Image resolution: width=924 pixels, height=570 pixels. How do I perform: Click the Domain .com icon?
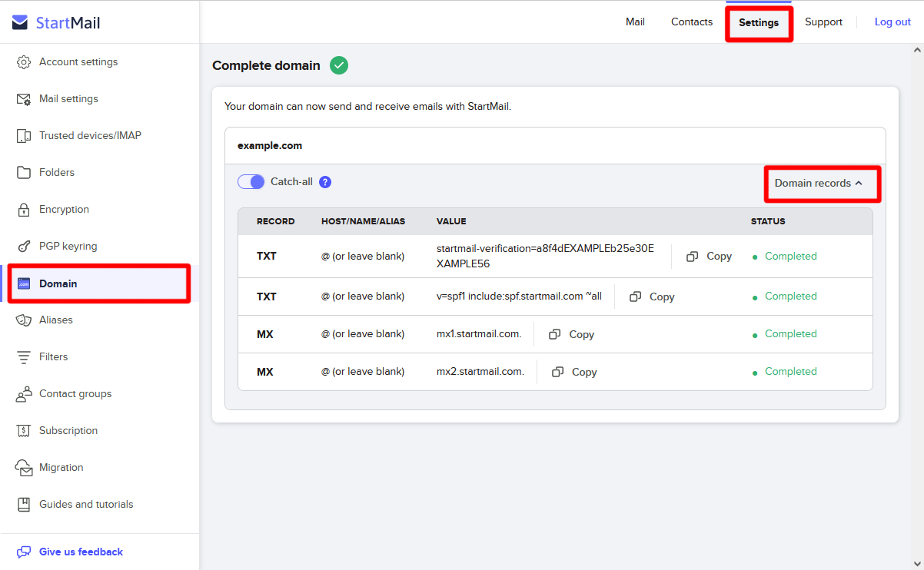(x=24, y=283)
